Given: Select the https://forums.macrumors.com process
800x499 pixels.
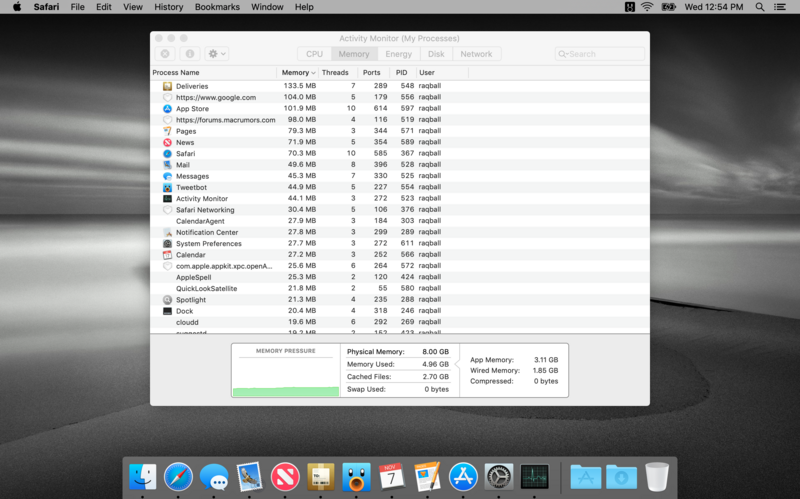Looking at the screenshot, I should point(400,119).
